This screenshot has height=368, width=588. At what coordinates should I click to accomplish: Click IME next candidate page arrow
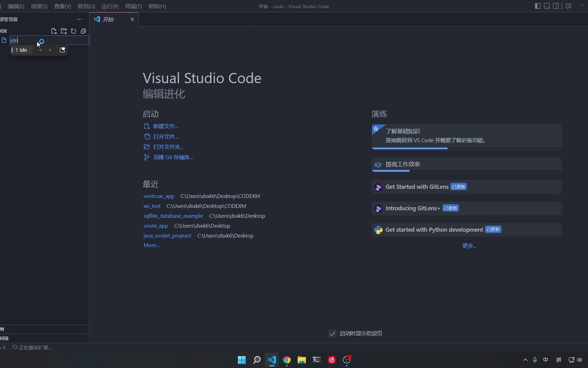pos(50,50)
